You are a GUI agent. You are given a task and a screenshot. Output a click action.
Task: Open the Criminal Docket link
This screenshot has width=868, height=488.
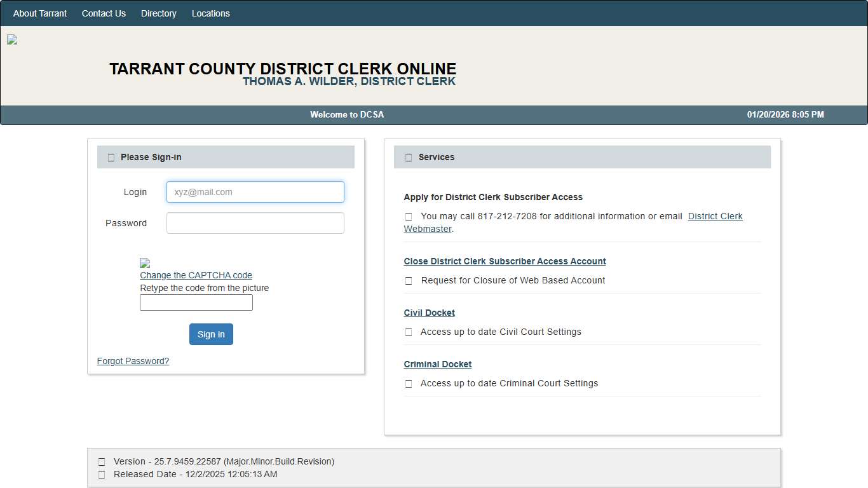[438, 364]
